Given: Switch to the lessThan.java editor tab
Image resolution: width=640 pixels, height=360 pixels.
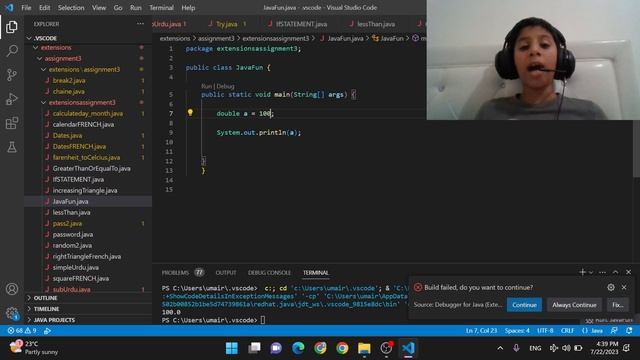Looking at the screenshot, I should (376, 24).
